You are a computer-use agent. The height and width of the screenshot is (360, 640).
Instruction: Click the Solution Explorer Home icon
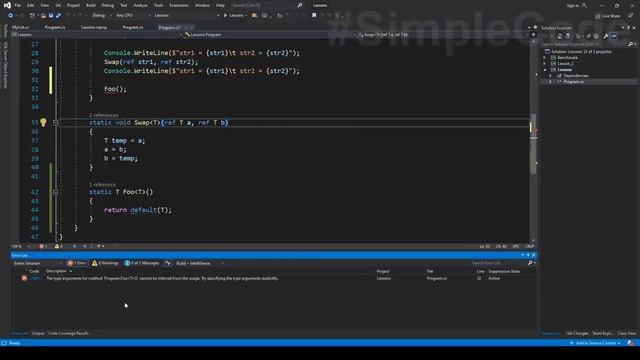[x=559, y=36]
